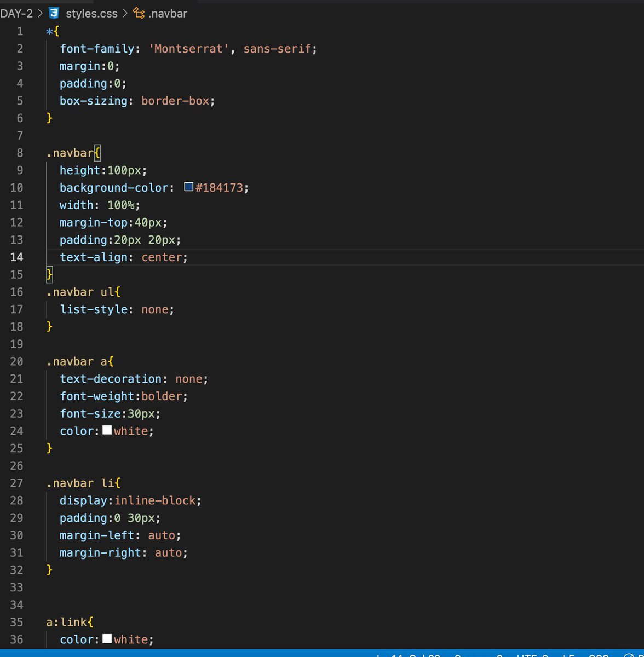Click the CSS3 file icon in the breadcrumb
644x657 pixels.
[53, 13]
